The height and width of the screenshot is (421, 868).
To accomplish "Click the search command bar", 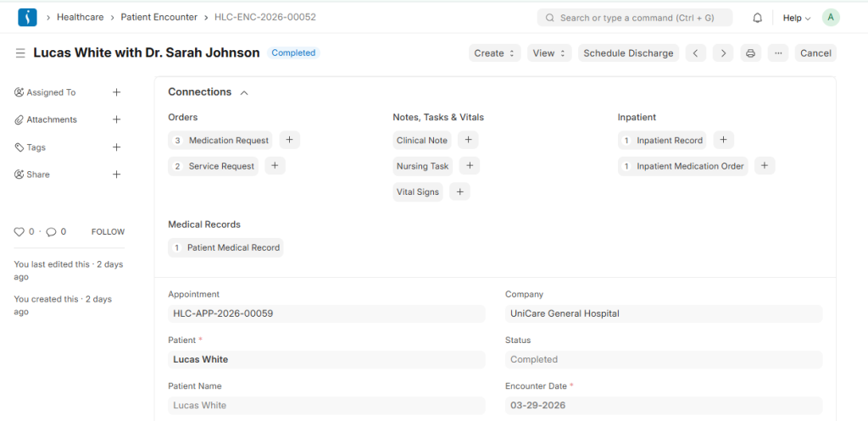I will point(634,18).
